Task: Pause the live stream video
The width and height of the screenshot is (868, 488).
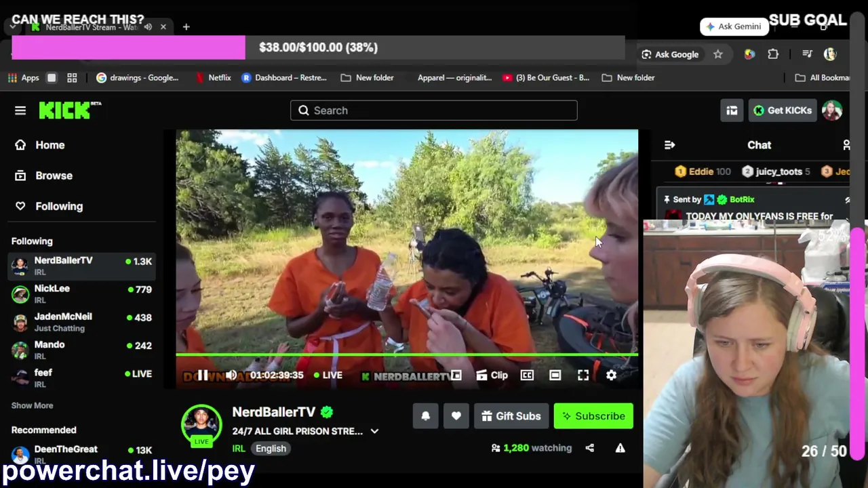Action: click(202, 375)
